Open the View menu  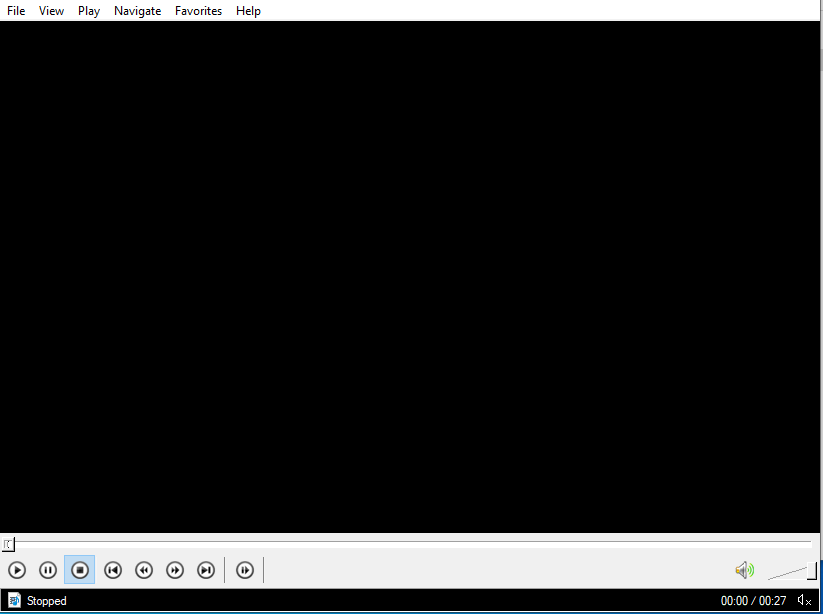click(51, 10)
